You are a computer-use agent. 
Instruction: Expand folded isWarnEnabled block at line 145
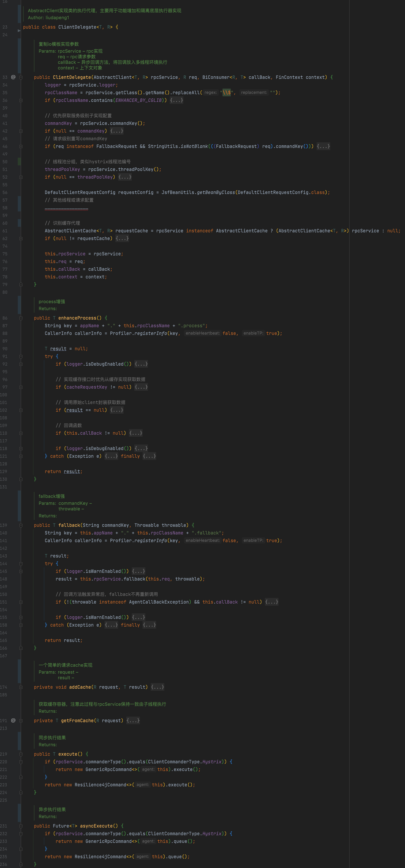pos(138,571)
